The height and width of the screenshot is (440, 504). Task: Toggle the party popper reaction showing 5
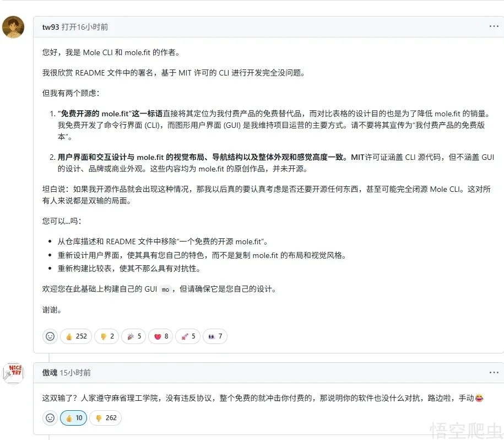(134, 336)
